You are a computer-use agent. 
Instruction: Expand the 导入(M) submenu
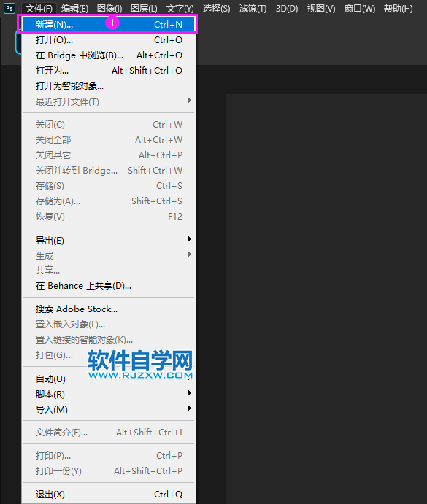click(109, 409)
